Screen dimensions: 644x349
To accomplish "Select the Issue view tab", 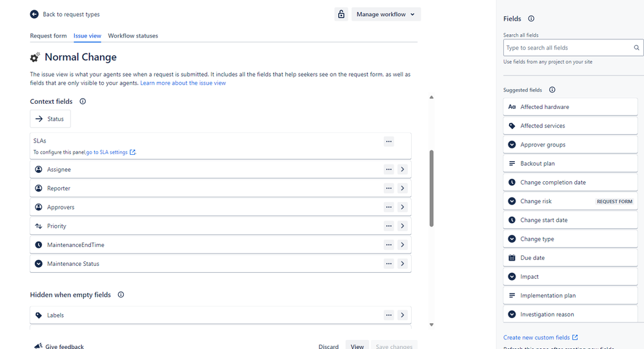I will point(87,35).
